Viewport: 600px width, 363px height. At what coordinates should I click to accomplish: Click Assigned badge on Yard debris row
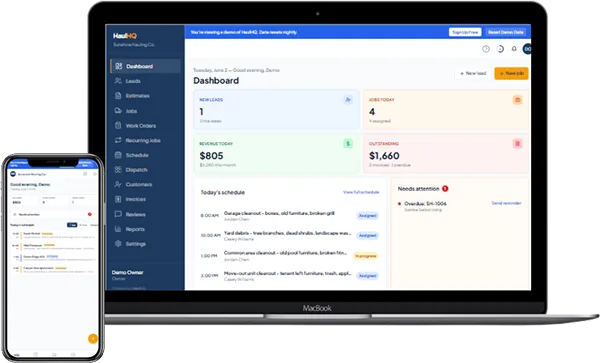tap(367, 236)
